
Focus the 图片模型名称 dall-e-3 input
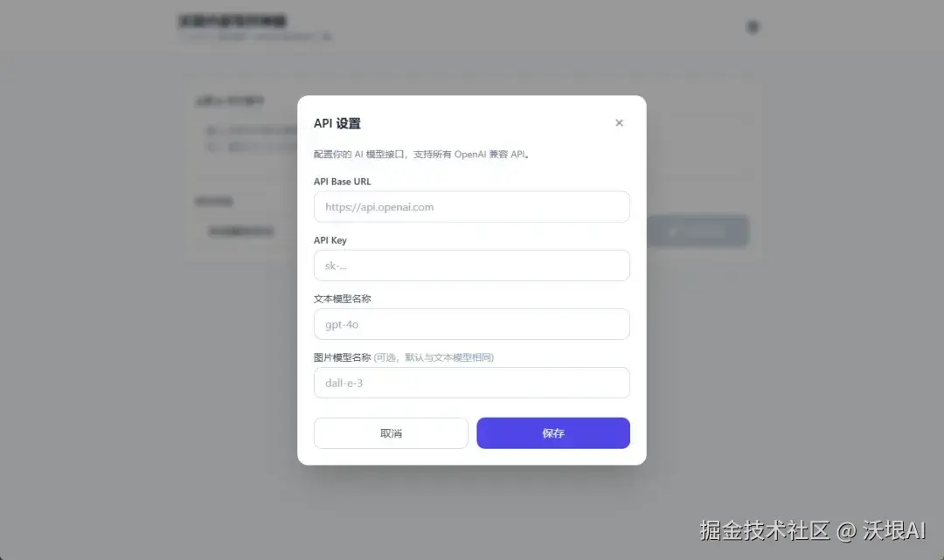(471, 383)
